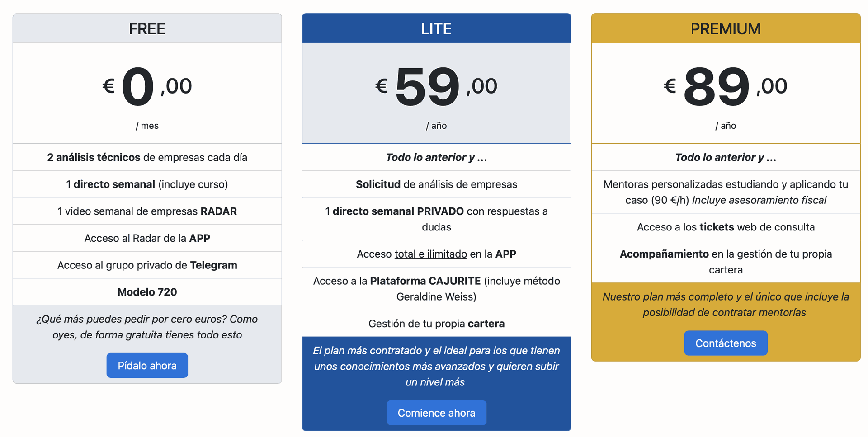Select the "Acceso al Radar de la APP" row
The height and width of the screenshot is (437, 868).
tap(147, 238)
